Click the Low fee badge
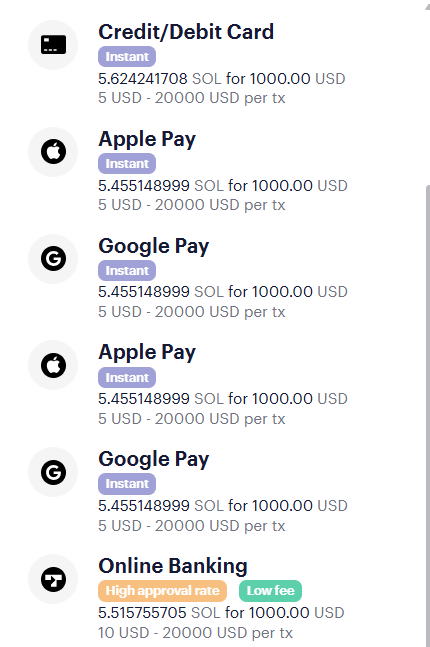Image resolution: width=430 pixels, height=647 pixels. click(270, 591)
